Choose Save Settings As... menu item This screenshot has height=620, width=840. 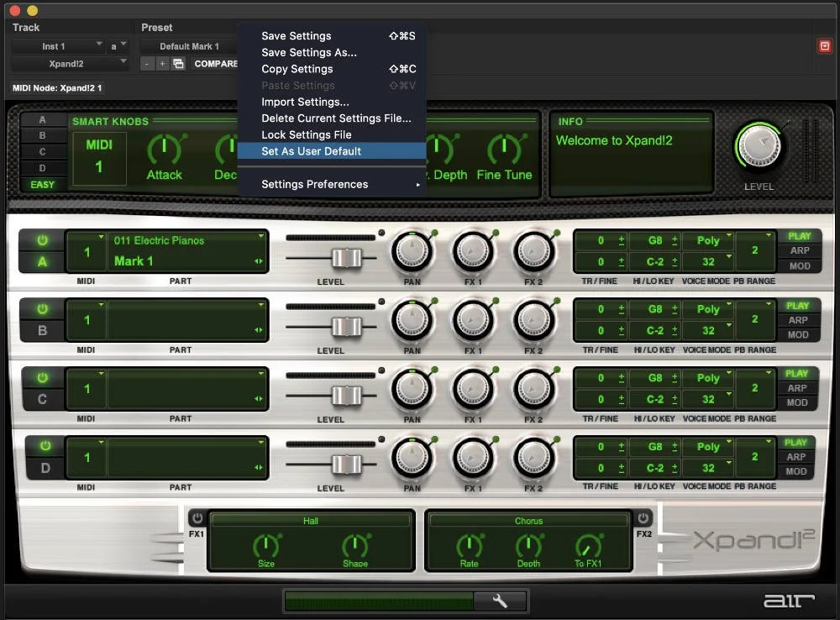pyautogui.click(x=332, y=53)
